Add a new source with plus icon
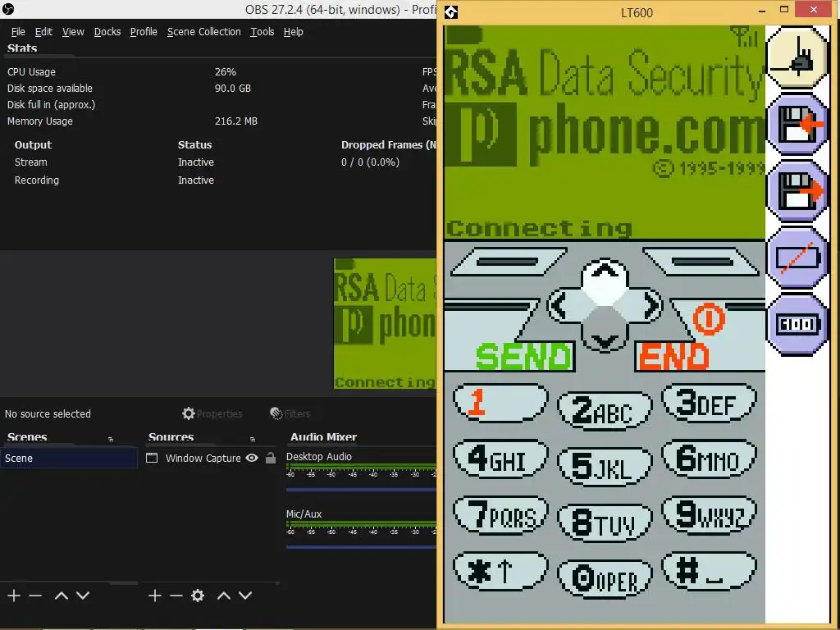Image resolution: width=840 pixels, height=630 pixels. 155,596
